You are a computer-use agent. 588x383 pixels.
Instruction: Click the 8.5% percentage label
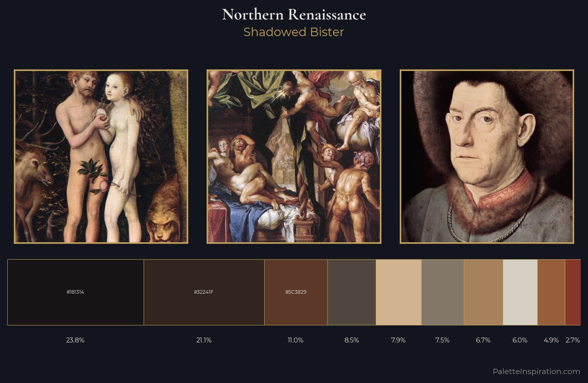352,340
